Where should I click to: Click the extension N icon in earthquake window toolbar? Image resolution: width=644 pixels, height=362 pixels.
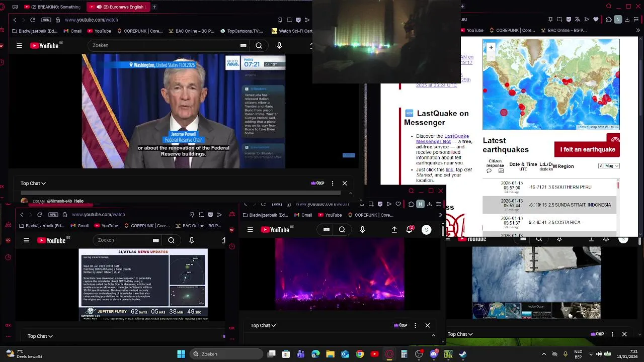coord(618,20)
